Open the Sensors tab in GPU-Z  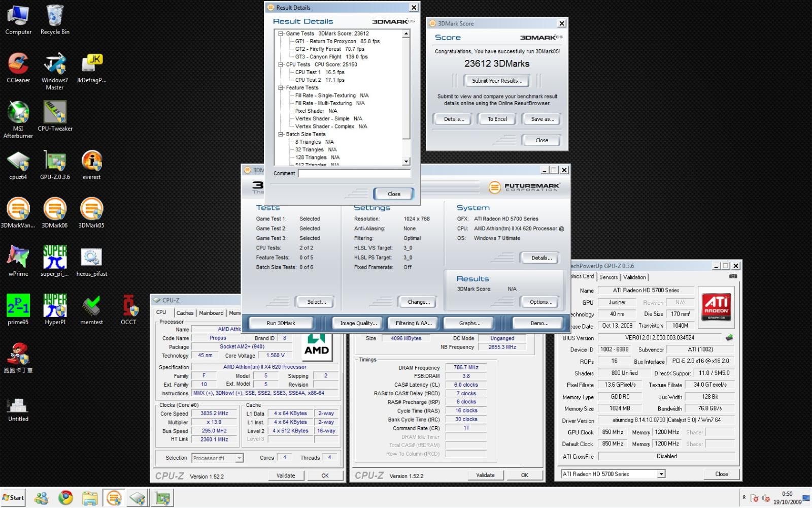pyautogui.click(x=608, y=277)
